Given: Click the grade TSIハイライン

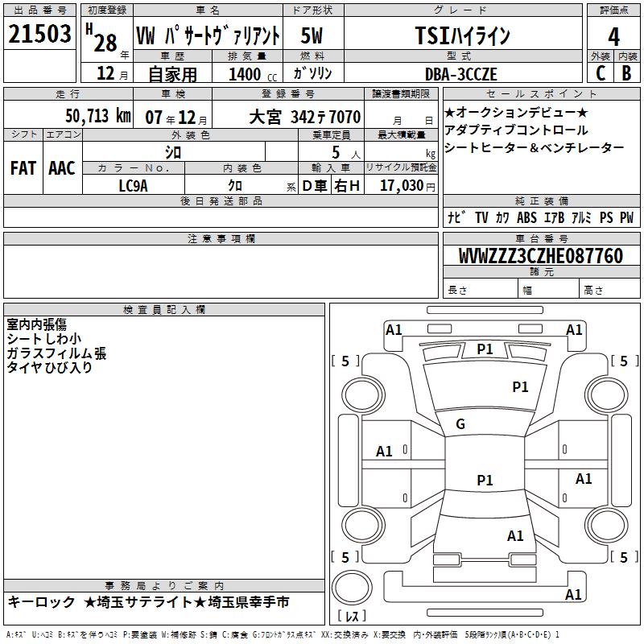Looking at the screenshot, I should [462, 35].
